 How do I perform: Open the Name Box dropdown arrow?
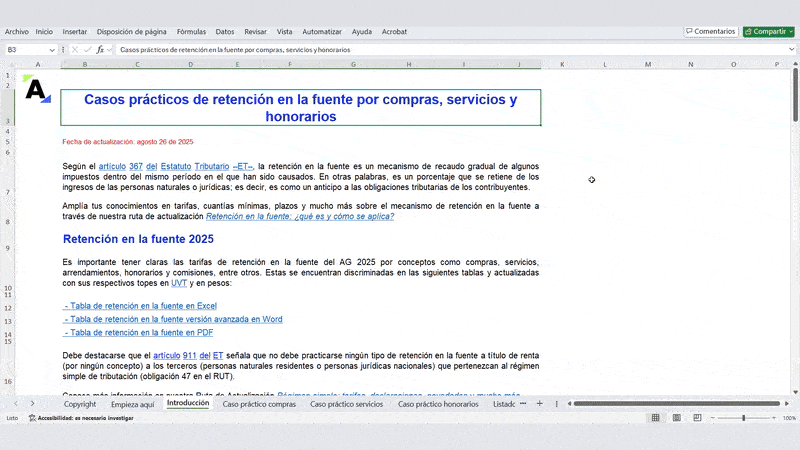point(52,49)
